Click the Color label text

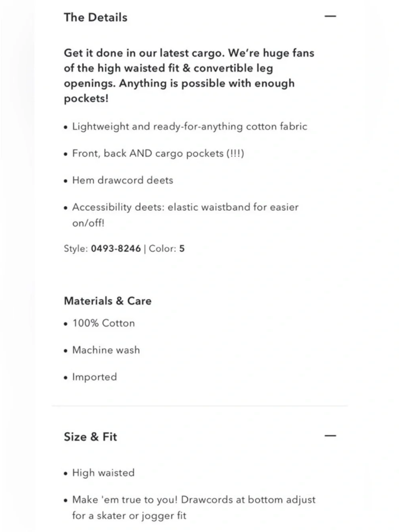(162, 248)
